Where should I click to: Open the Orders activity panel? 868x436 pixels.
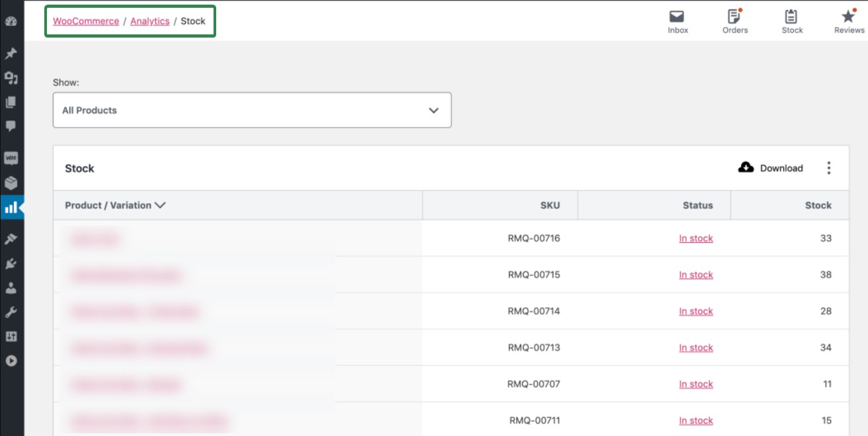click(x=734, y=20)
